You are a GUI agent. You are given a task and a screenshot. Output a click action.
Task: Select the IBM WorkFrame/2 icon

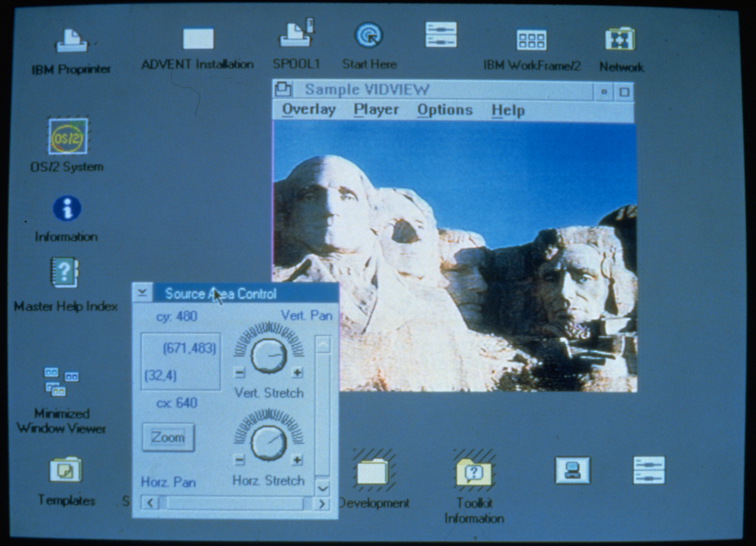[532, 40]
